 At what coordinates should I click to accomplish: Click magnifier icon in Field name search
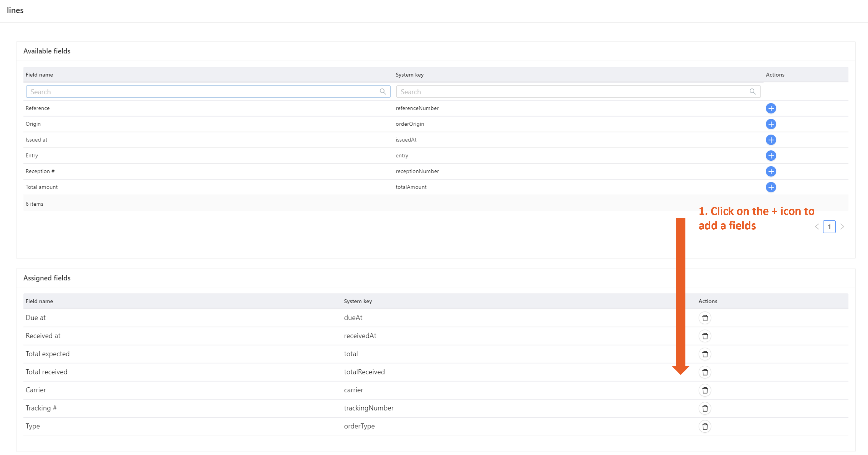click(382, 91)
